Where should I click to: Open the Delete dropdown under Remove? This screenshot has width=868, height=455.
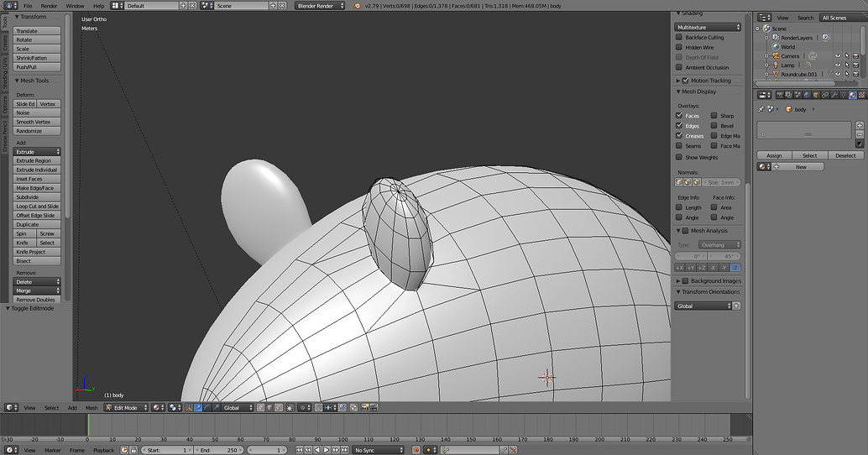[x=37, y=282]
